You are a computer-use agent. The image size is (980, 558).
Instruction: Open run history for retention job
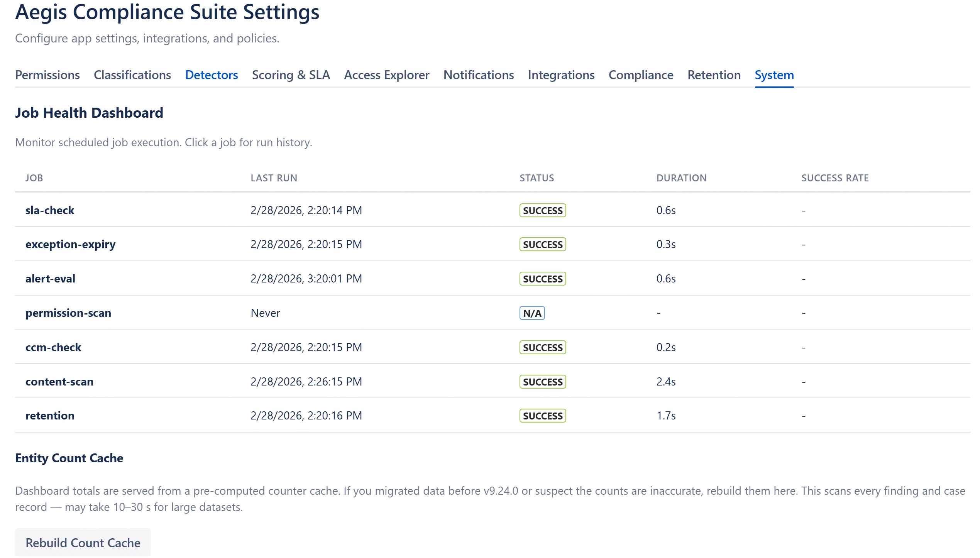click(493, 415)
